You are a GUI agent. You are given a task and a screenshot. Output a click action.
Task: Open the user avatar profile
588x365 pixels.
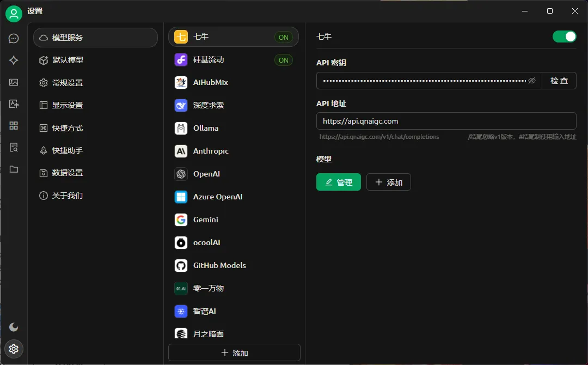14,14
